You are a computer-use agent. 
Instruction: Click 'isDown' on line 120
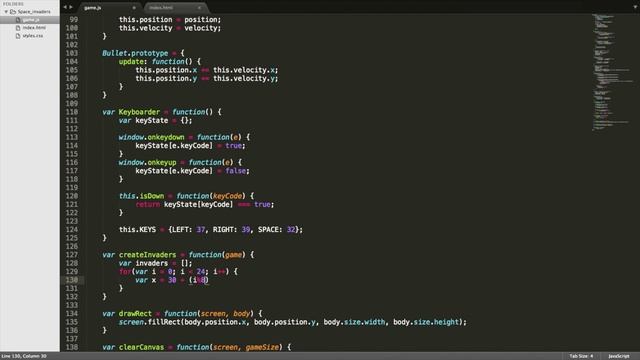pyautogui.click(x=151, y=196)
